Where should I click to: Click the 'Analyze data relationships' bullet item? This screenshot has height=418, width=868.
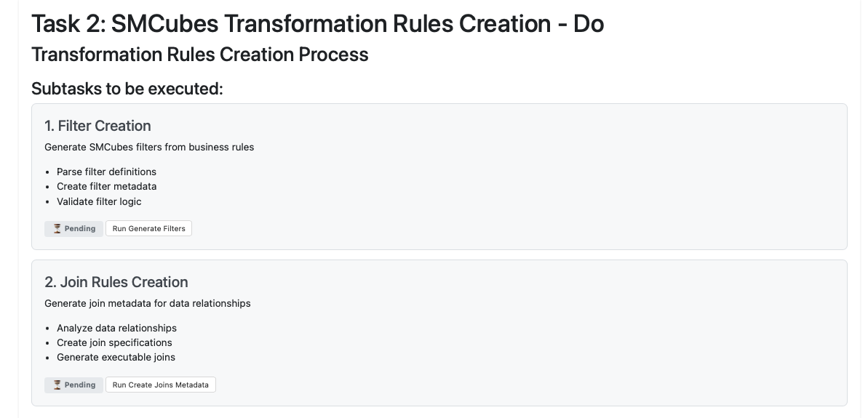coord(116,328)
